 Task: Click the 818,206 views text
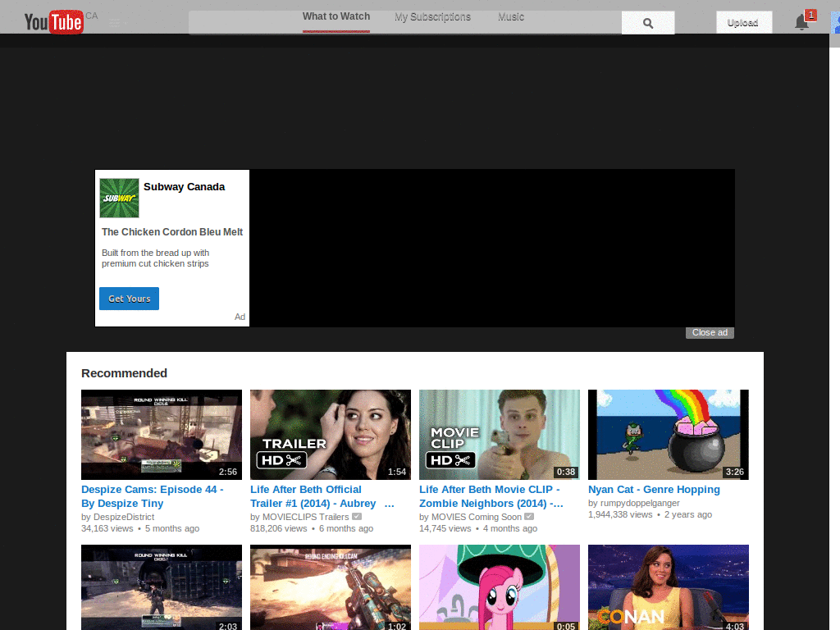click(x=279, y=529)
